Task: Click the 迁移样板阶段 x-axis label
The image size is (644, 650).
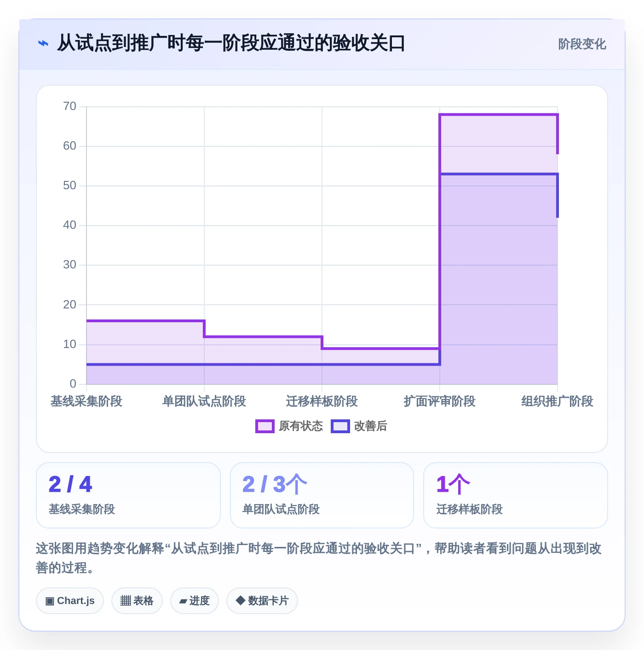Action: click(322, 401)
